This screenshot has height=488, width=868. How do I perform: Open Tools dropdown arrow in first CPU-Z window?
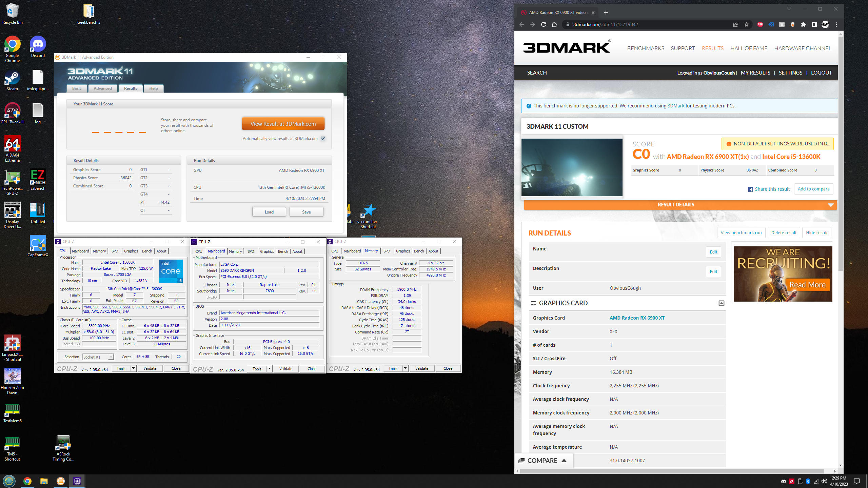click(133, 368)
